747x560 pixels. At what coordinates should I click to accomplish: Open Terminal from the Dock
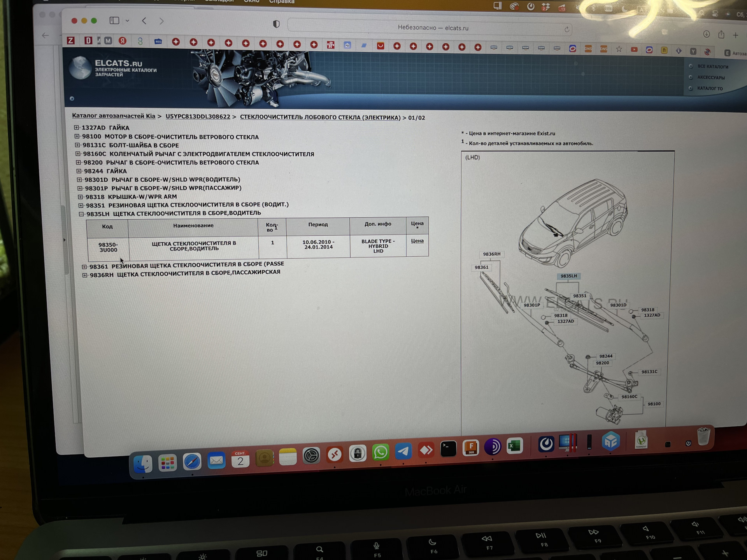click(x=448, y=449)
